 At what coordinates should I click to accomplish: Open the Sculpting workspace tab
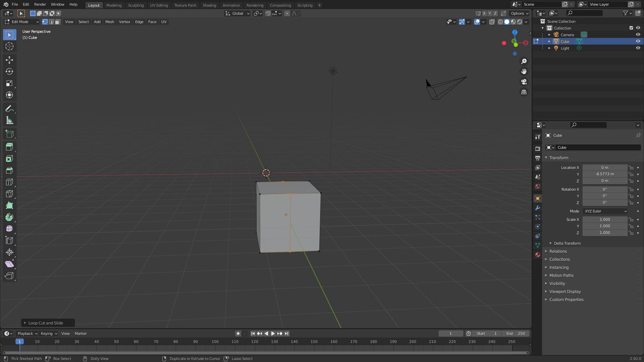pos(136,5)
